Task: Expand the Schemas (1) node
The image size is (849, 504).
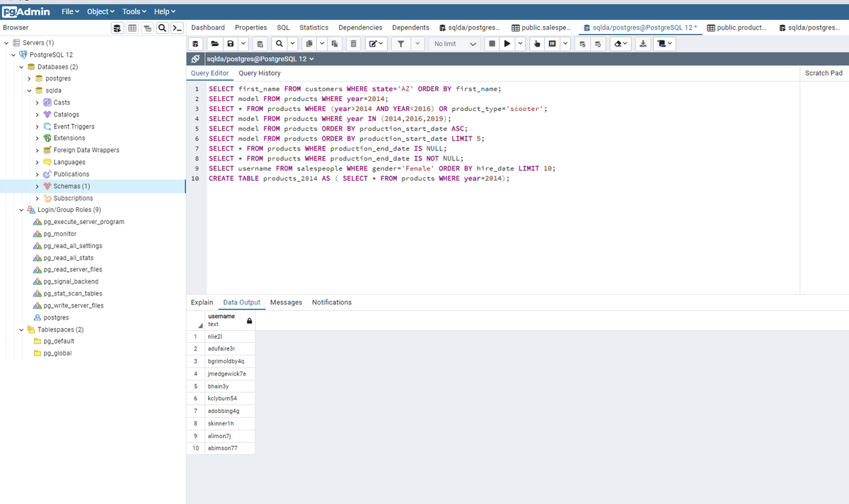Action: tap(37, 186)
